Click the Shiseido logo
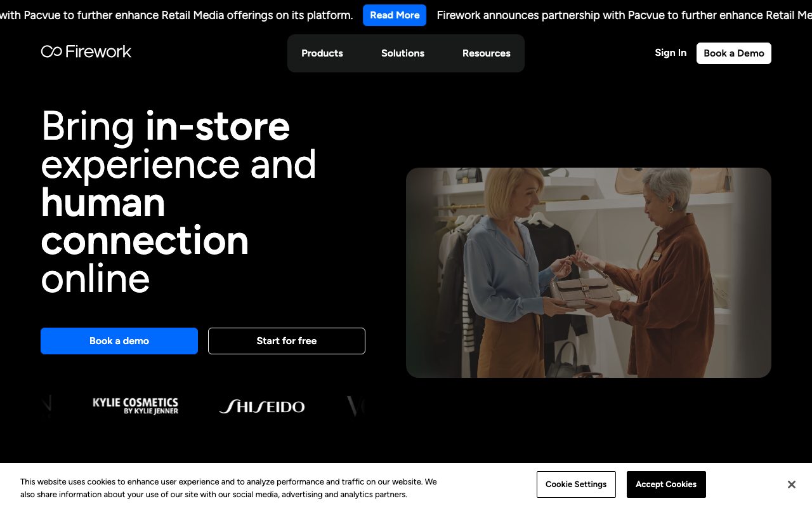This screenshot has width=812, height=508. click(262, 406)
